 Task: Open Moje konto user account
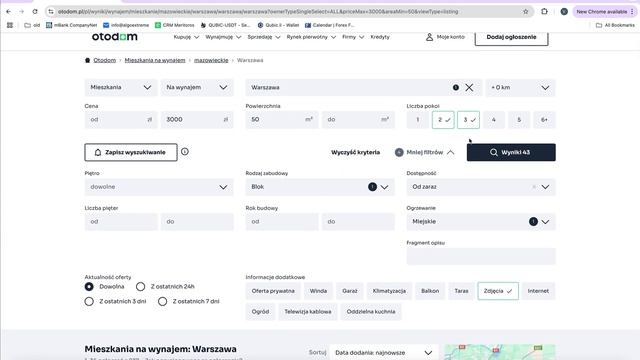pyautogui.click(x=445, y=37)
